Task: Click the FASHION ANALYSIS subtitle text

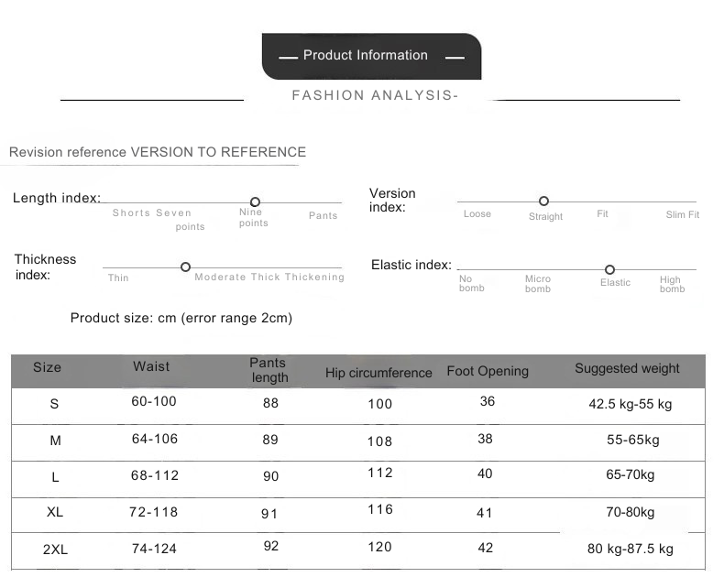Action: pyautogui.click(x=374, y=95)
